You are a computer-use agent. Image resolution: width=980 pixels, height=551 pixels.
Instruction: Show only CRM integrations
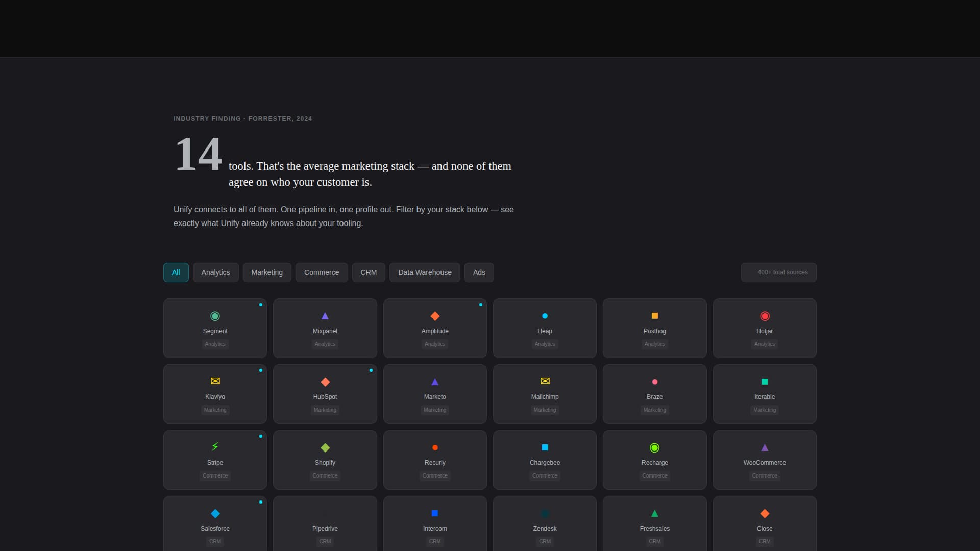[369, 272]
